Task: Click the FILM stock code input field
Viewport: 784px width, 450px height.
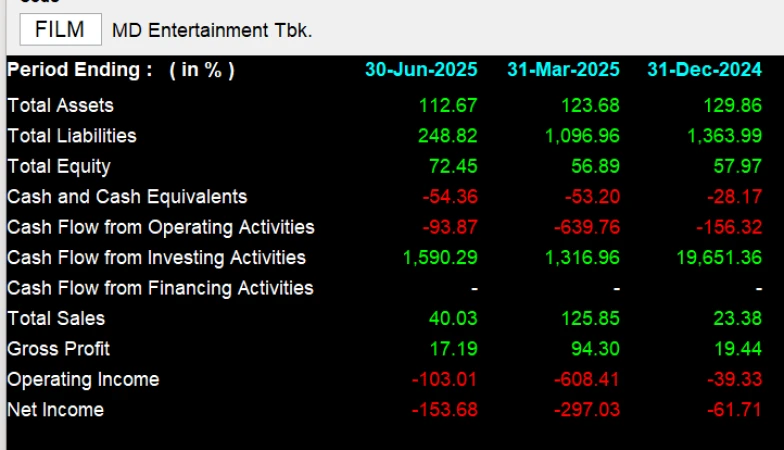Action: (60, 29)
